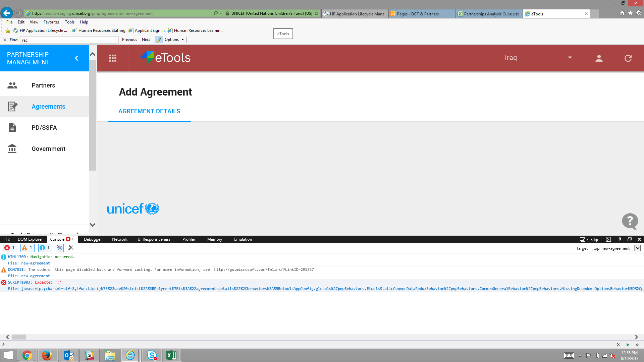Open the help question-mark bubble
The width and height of the screenshot is (644, 362).
click(x=630, y=221)
